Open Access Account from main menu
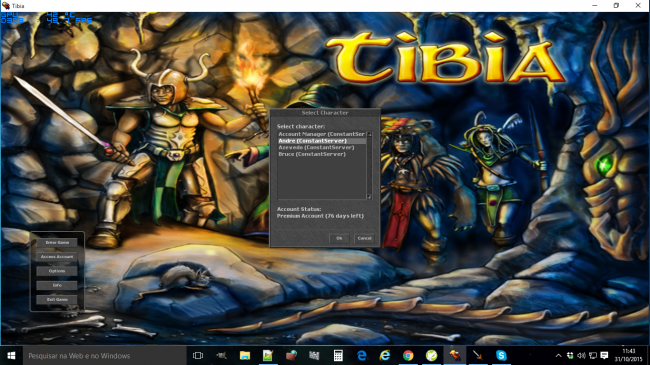 [x=57, y=257]
